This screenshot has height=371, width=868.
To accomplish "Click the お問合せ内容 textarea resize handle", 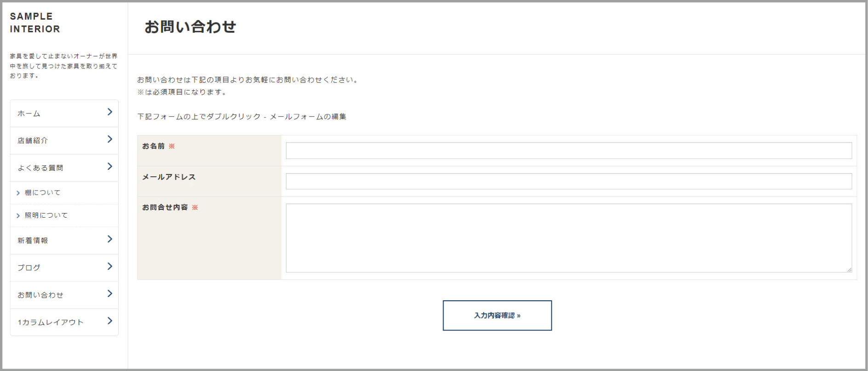I will (849, 270).
